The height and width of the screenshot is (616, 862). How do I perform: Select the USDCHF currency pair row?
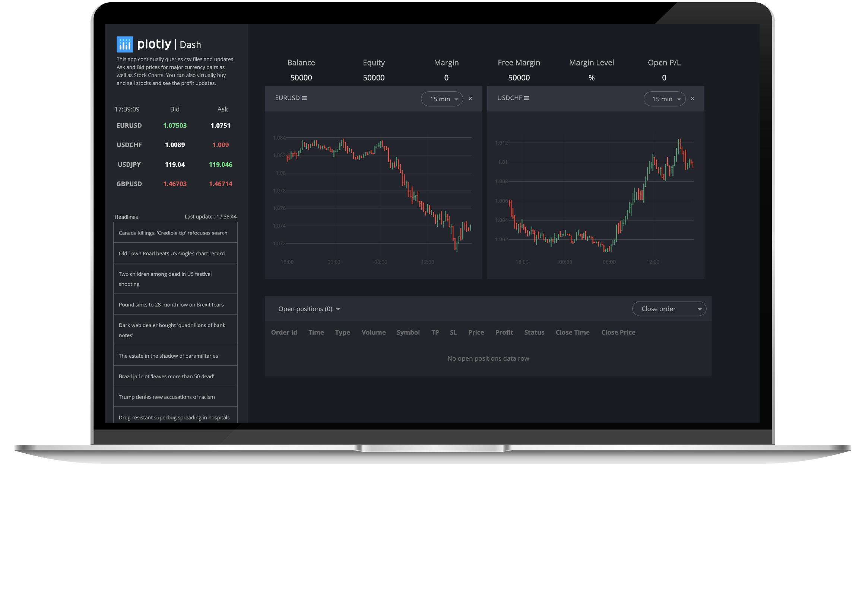[129, 145]
